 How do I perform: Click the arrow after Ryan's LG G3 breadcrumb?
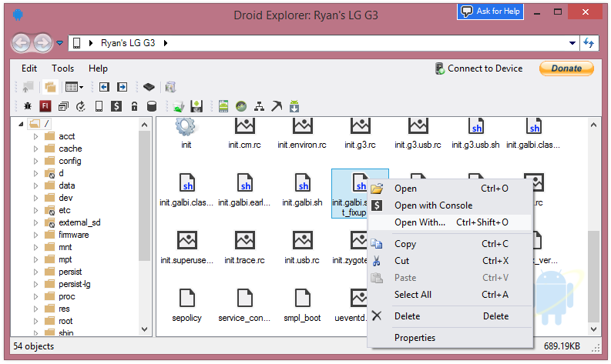166,43
